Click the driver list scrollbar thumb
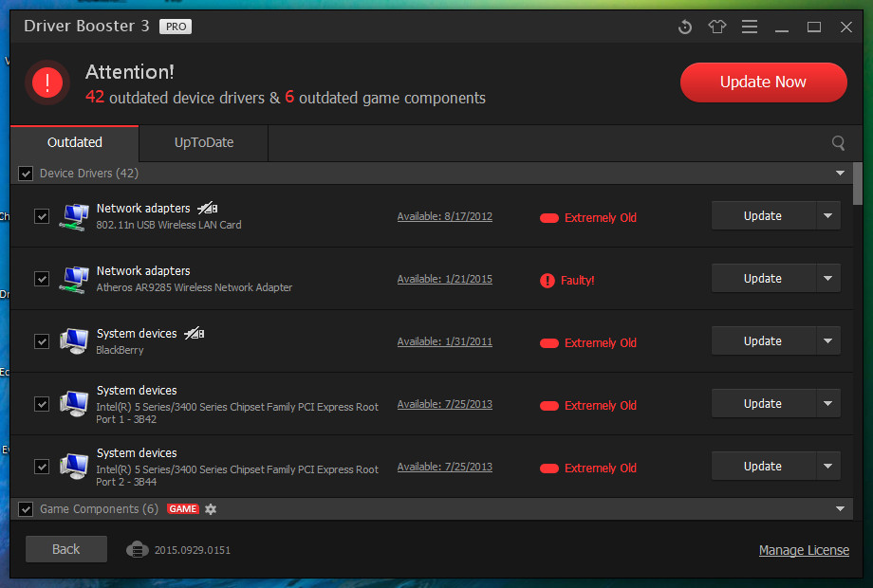This screenshot has width=873, height=588. pos(858,184)
